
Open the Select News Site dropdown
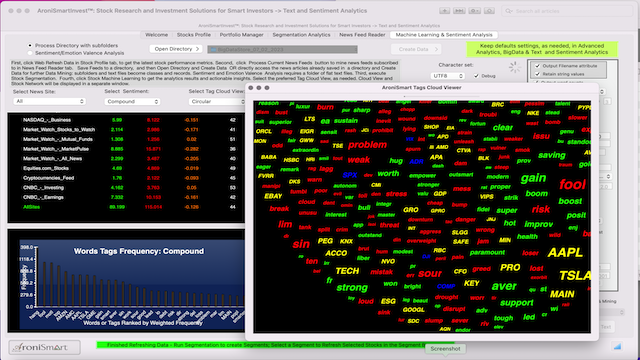pyautogui.click(x=49, y=101)
